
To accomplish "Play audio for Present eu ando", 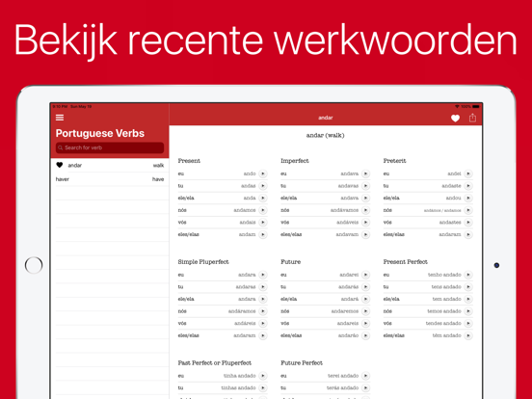I will click(263, 173).
